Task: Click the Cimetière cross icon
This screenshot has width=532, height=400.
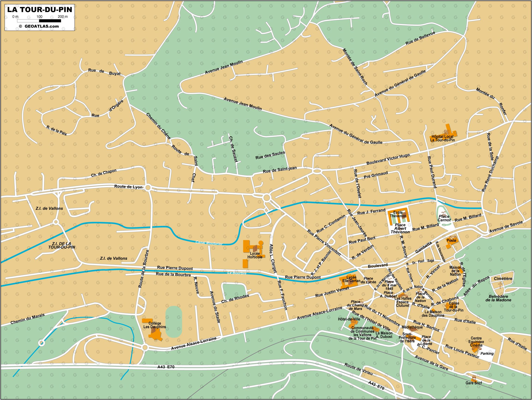Action: click(x=501, y=286)
